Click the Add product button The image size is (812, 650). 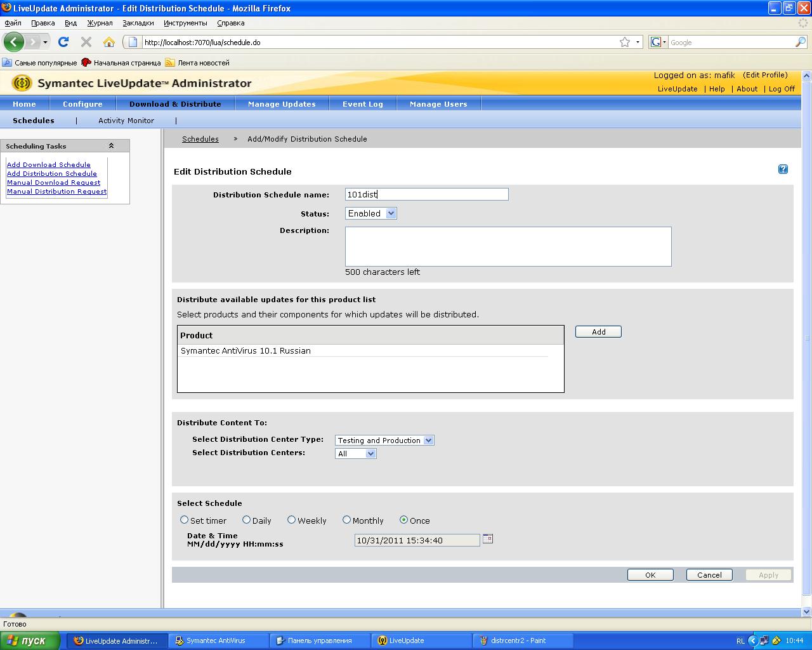598,332
